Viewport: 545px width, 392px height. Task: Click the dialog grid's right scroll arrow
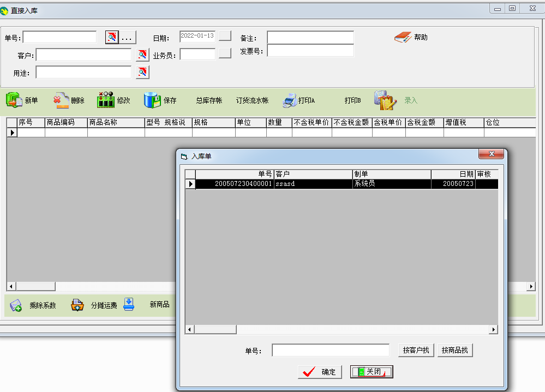pos(494,329)
